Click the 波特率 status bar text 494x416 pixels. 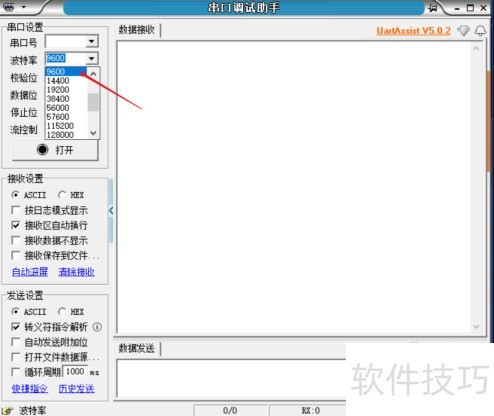(x=32, y=410)
